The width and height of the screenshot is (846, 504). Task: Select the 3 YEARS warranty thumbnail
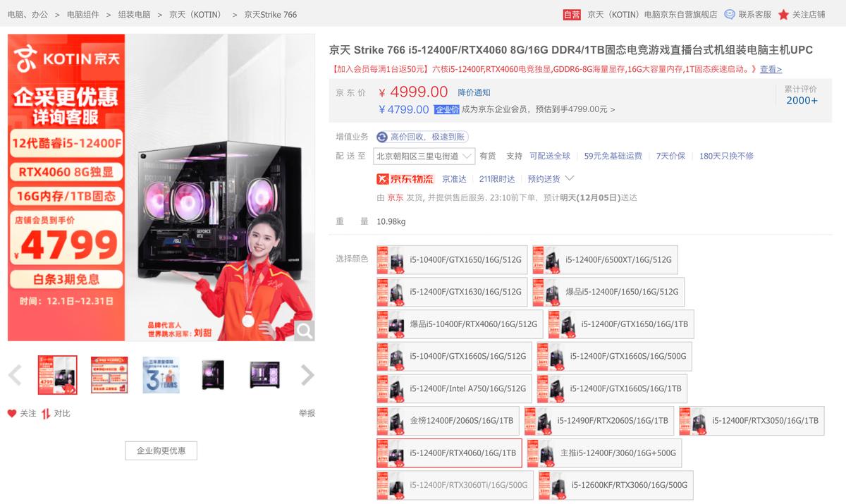[161, 375]
